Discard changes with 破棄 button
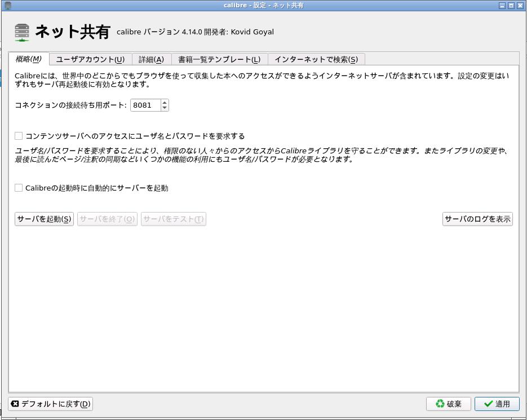 pyautogui.click(x=449, y=404)
